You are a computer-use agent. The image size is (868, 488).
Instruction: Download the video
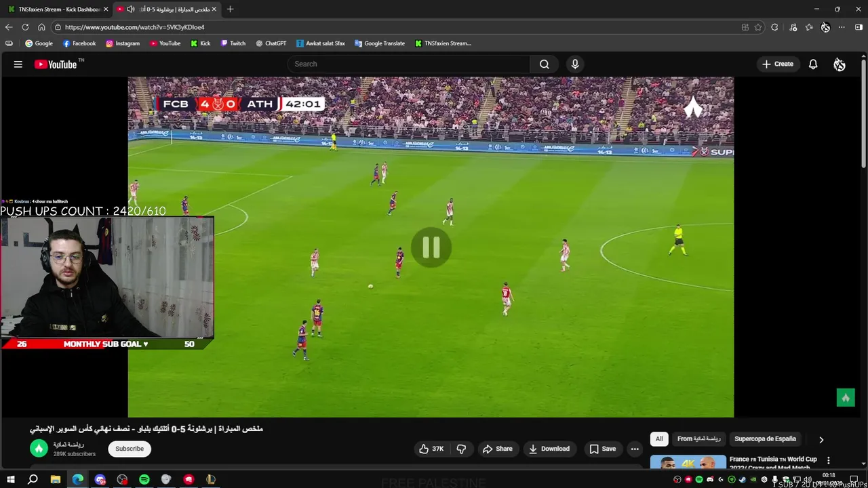pyautogui.click(x=549, y=449)
